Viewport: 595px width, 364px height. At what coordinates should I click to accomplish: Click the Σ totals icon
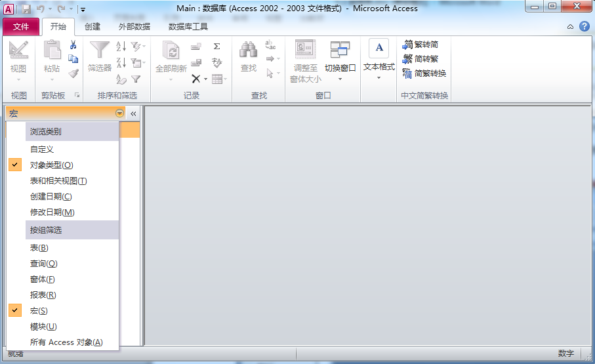pos(216,47)
